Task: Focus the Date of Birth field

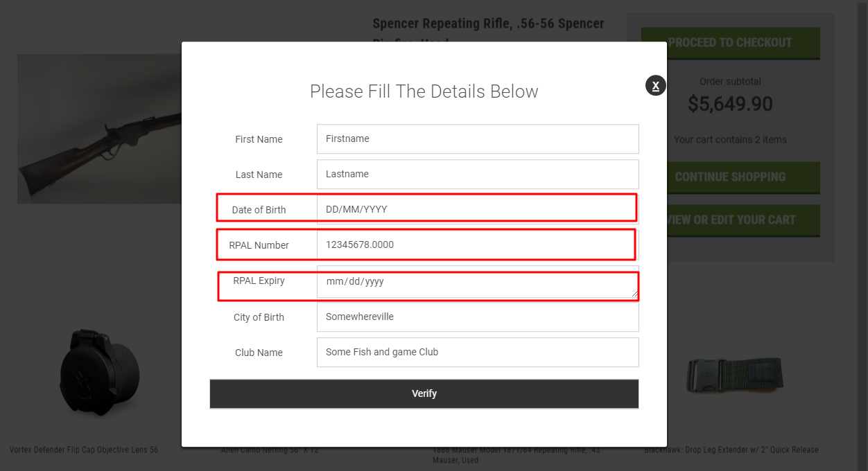Action: 477,209
